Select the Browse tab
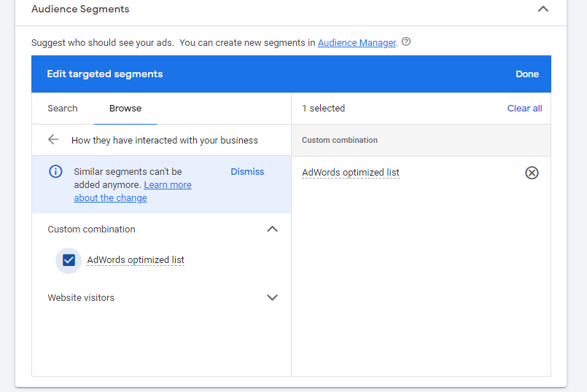Screen dimensions: 587x392 (125, 109)
